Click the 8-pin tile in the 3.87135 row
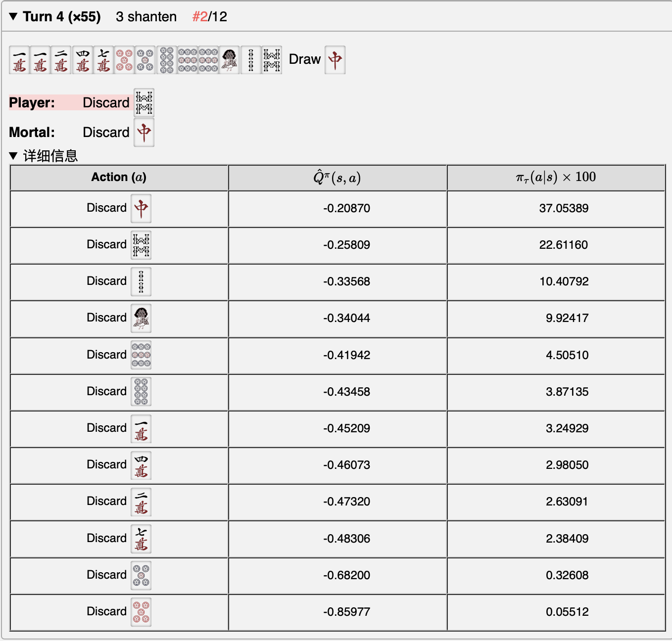The width and height of the screenshot is (672, 641). [x=141, y=392]
